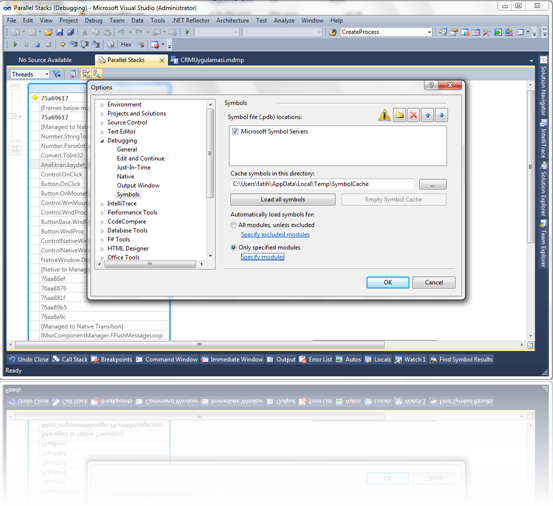Open the .NET Reflector menu

pos(190,20)
